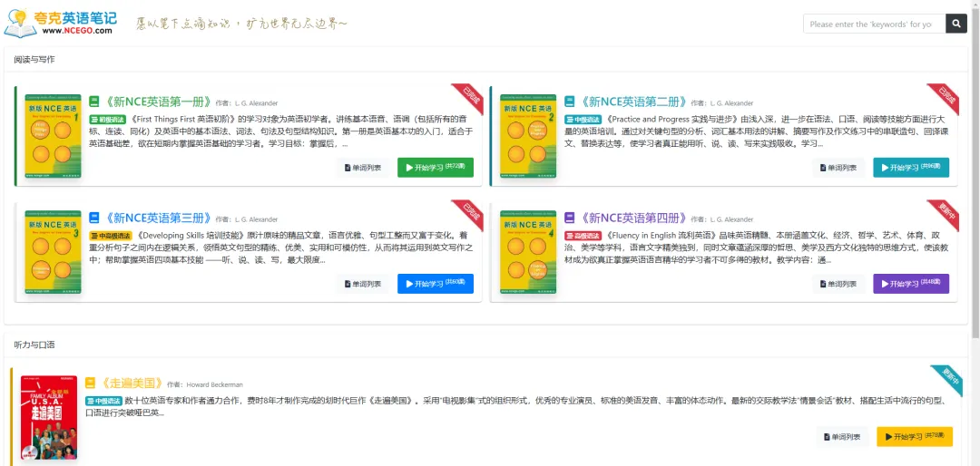
Task: Open 单词列表 for 新NCE英语第四册
Action: pyautogui.click(x=838, y=284)
